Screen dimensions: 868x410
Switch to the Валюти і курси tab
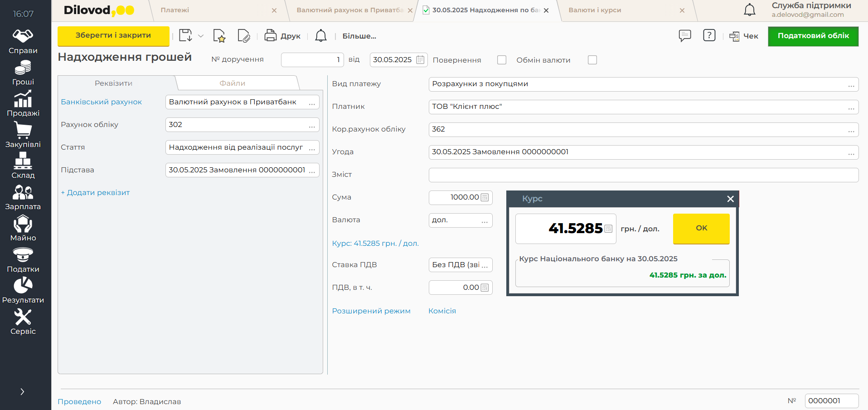point(595,10)
